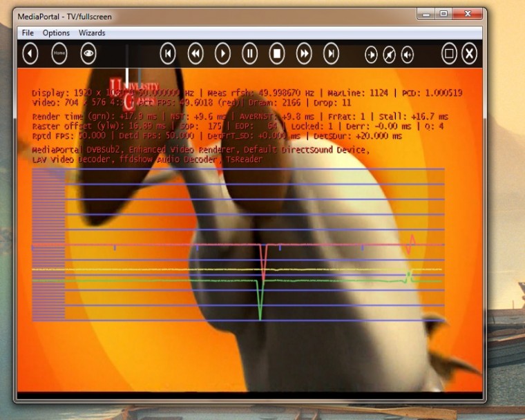
Task: Open the File menu
Action: click(28, 33)
